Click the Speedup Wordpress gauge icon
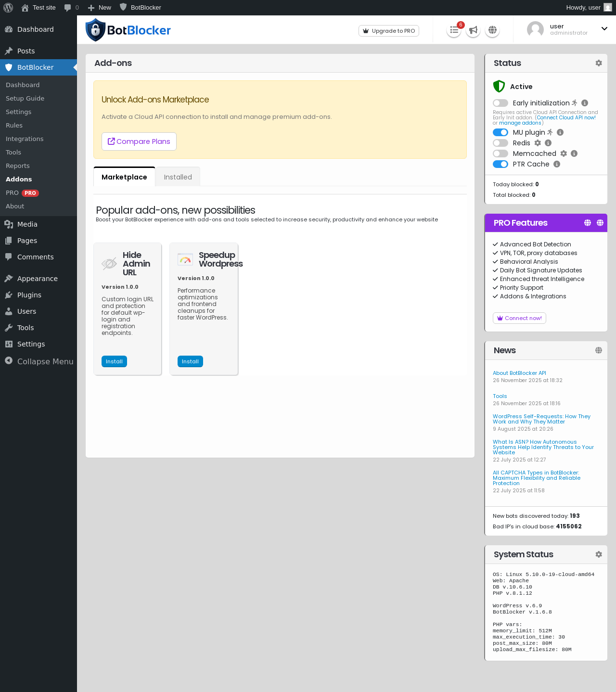The image size is (616, 692). tap(185, 259)
